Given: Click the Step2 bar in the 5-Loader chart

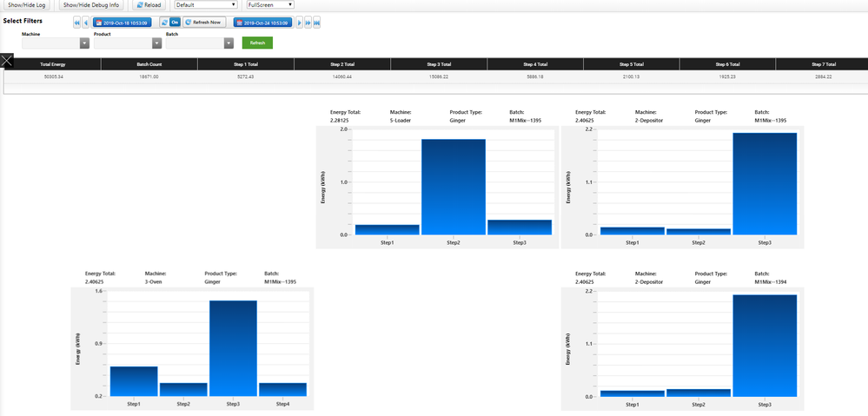Looking at the screenshot, I should point(454,187).
